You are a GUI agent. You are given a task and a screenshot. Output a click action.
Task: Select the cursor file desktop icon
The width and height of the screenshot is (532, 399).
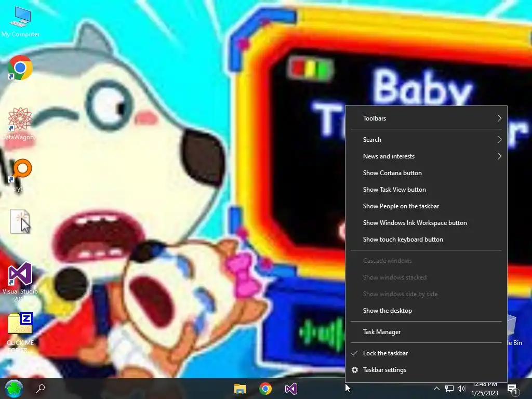click(20, 221)
